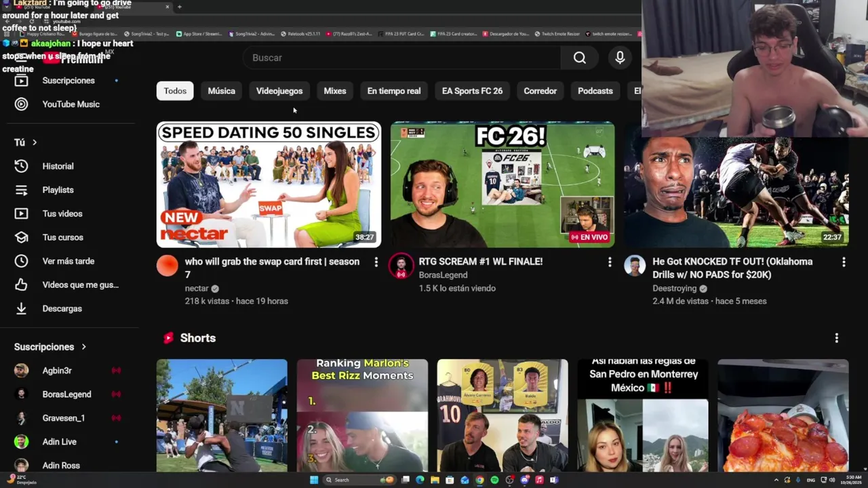Play the FC 26 live stream thumbnail

pos(502,184)
